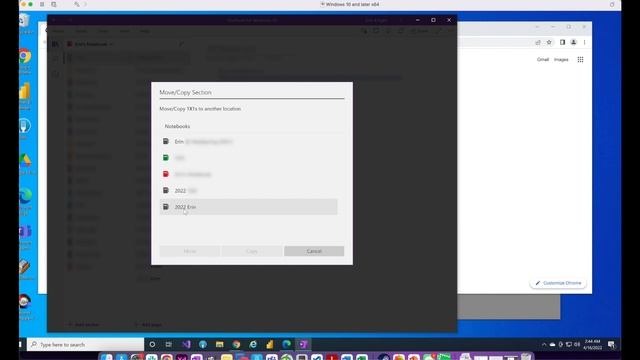Open Google Chrome from taskbar

pyautogui.click(x=236, y=344)
